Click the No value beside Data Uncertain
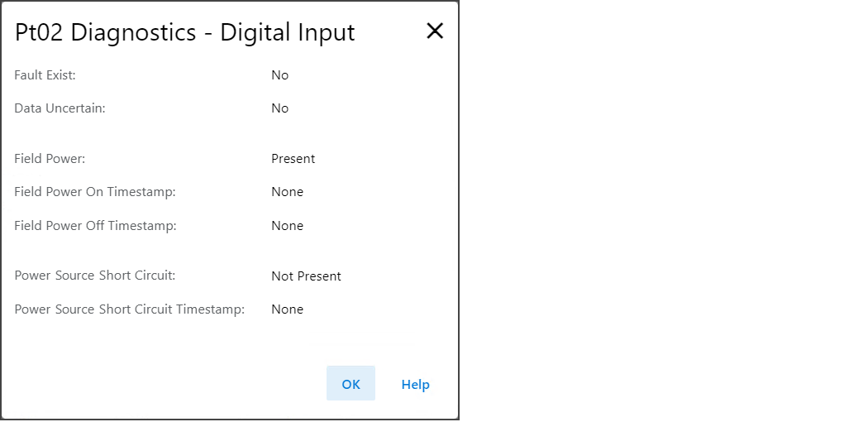Image resolution: width=868 pixels, height=422 pixels. (x=279, y=108)
